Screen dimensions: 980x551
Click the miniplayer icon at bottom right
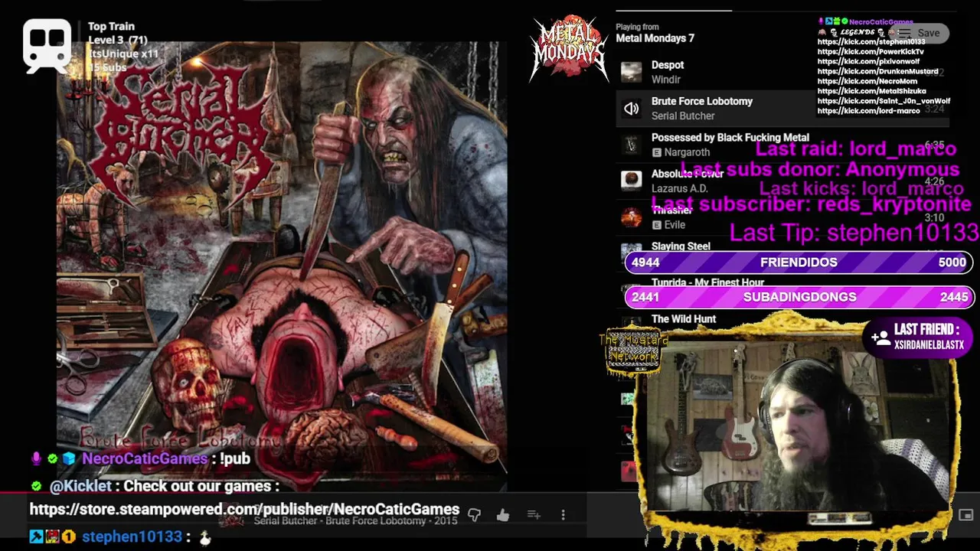coord(965,516)
